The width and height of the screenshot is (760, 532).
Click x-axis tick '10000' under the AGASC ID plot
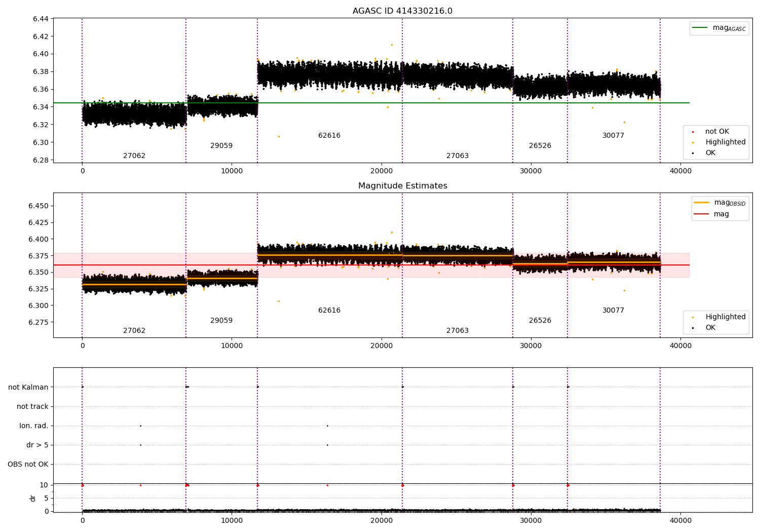(232, 171)
